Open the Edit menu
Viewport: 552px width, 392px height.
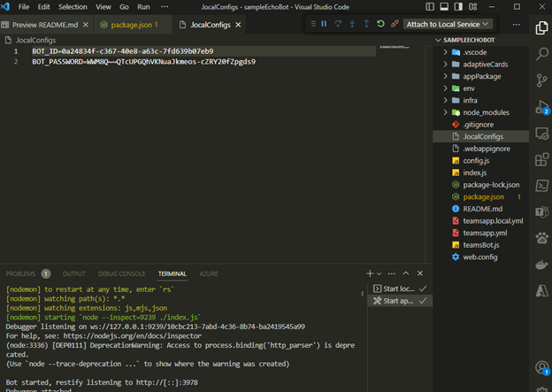tap(43, 7)
